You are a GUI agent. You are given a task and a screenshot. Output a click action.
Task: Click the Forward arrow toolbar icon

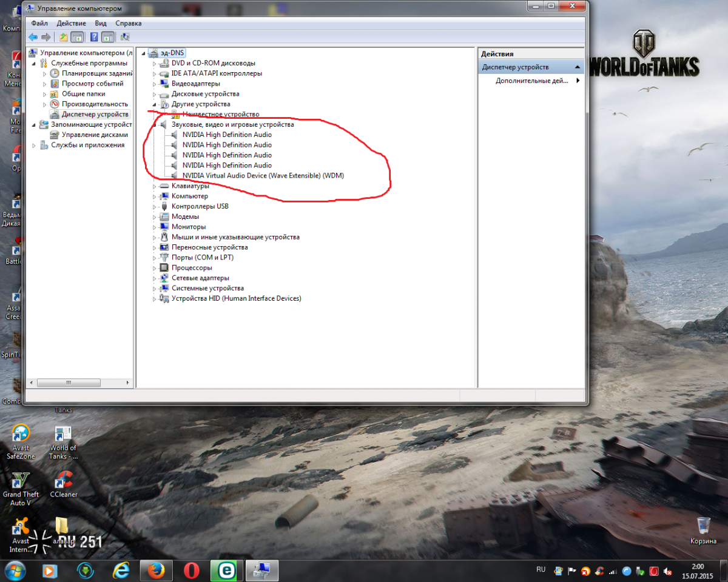point(45,37)
